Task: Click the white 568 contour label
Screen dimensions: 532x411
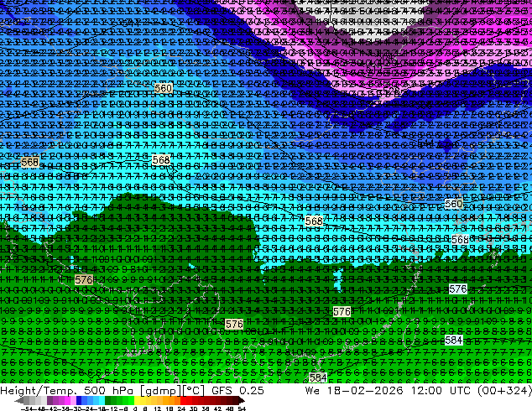Action: click(460, 239)
